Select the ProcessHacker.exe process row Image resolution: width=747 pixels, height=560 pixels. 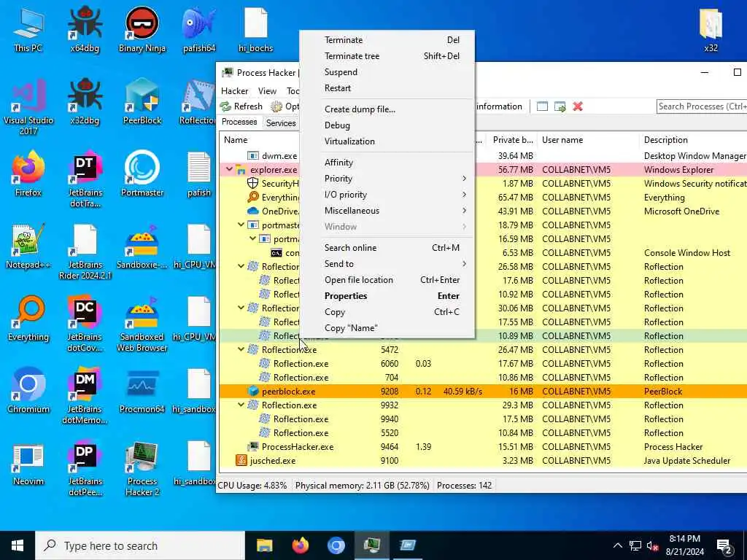tap(483, 447)
